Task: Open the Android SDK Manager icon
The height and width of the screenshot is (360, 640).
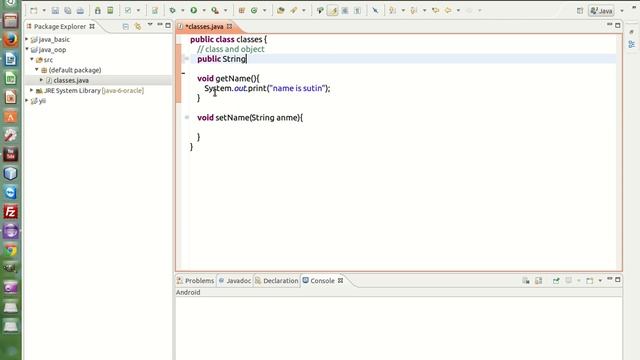Action: tap(98, 11)
